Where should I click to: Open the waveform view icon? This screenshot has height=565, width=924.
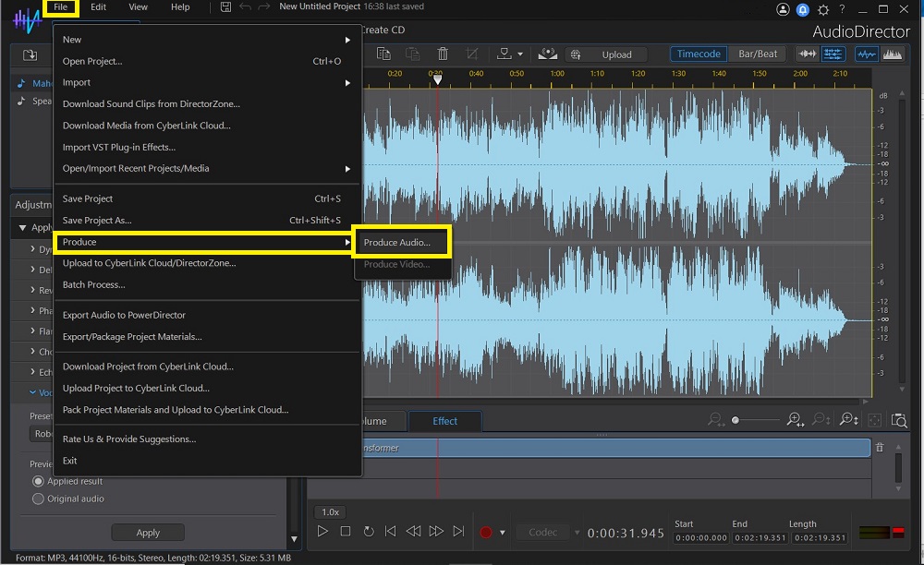click(866, 54)
